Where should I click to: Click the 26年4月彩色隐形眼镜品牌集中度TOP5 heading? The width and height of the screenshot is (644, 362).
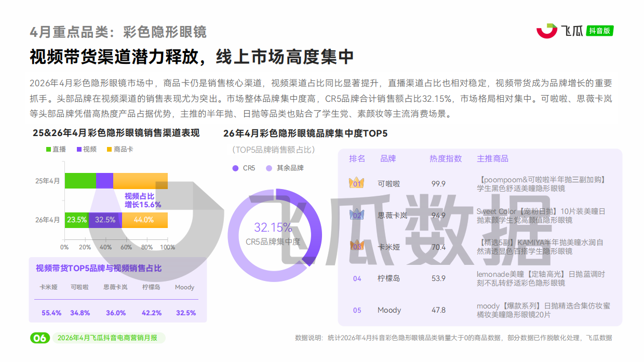pyautogui.click(x=305, y=133)
